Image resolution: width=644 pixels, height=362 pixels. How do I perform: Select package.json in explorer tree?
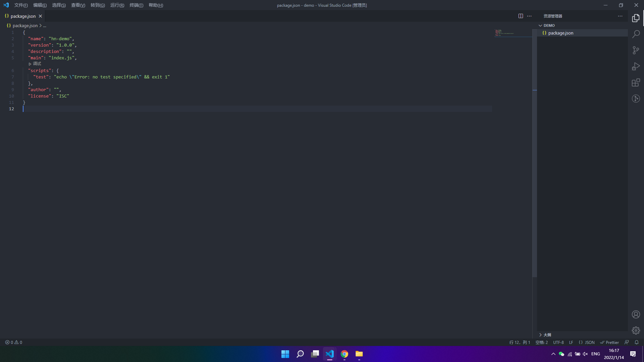(x=560, y=33)
